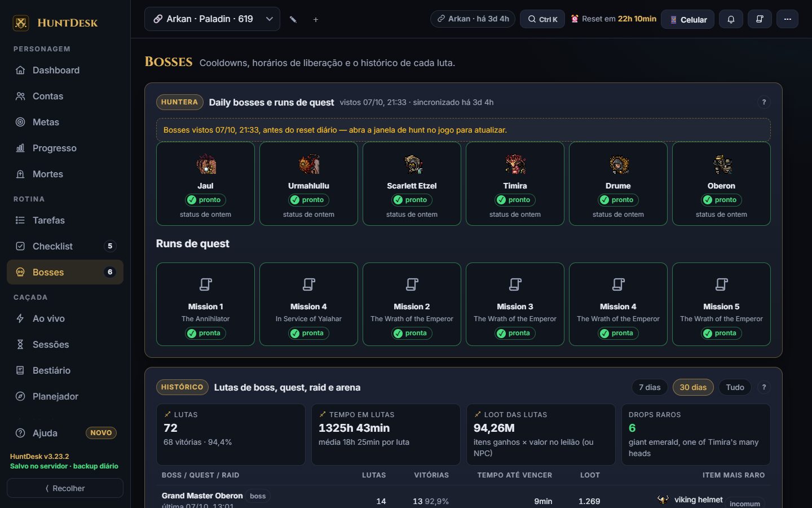Open Ajuda help page

[65, 433]
